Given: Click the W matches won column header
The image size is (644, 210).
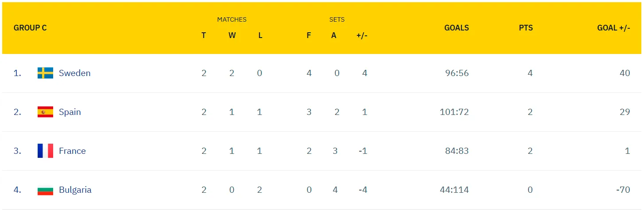Looking at the screenshot, I should coord(232,35).
